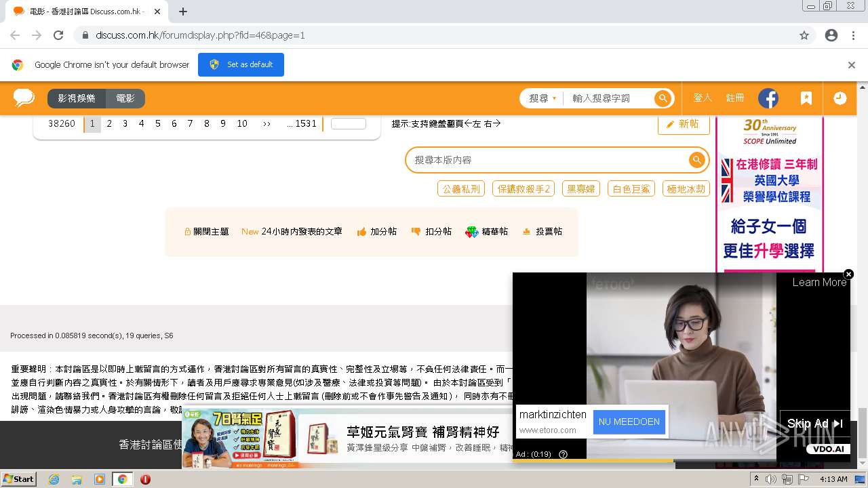The width and height of the screenshot is (868, 488).
Task: Dismiss the default browser notification bar
Action: pos(852,65)
